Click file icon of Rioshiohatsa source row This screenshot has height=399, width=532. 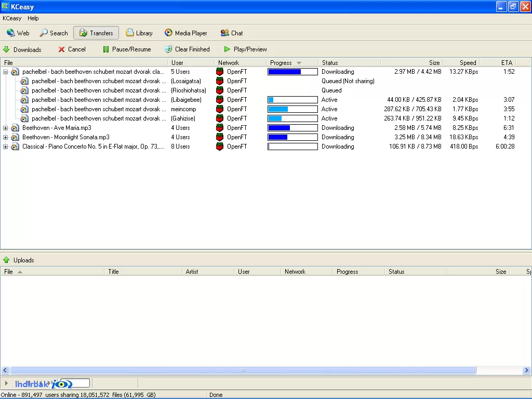tap(24, 90)
